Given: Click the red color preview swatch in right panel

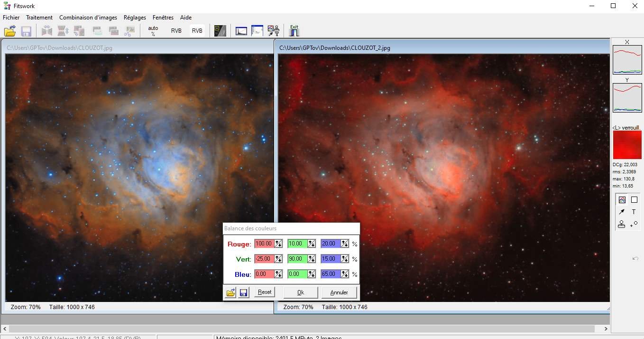Looking at the screenshot, I should tap(627, 145).
